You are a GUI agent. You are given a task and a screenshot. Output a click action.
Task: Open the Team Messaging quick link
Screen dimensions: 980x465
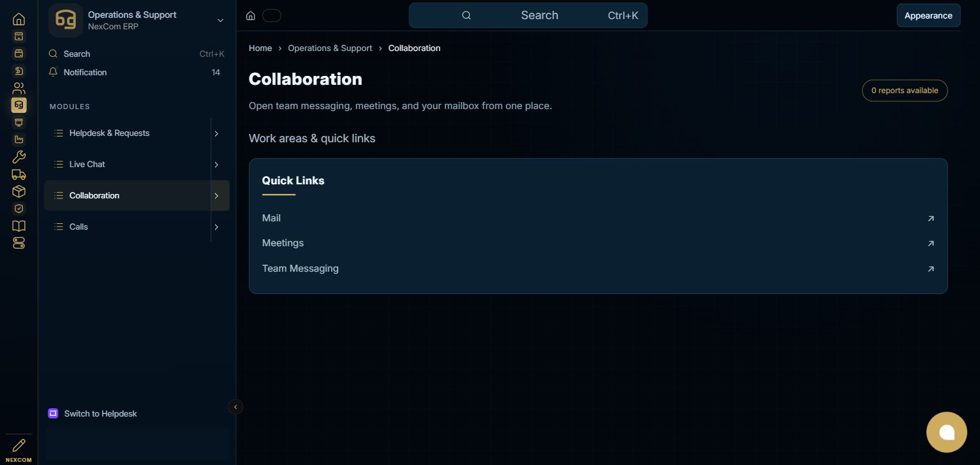click(598, 269)
